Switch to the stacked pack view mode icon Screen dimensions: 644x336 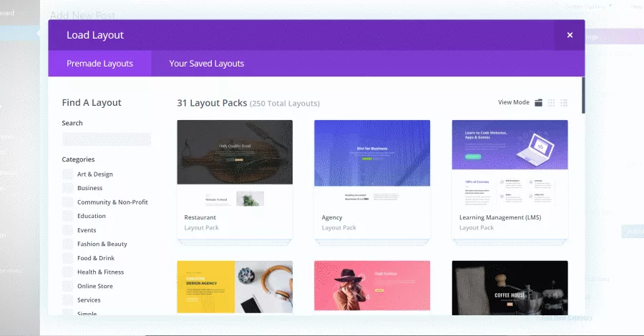tap(538, 102)
